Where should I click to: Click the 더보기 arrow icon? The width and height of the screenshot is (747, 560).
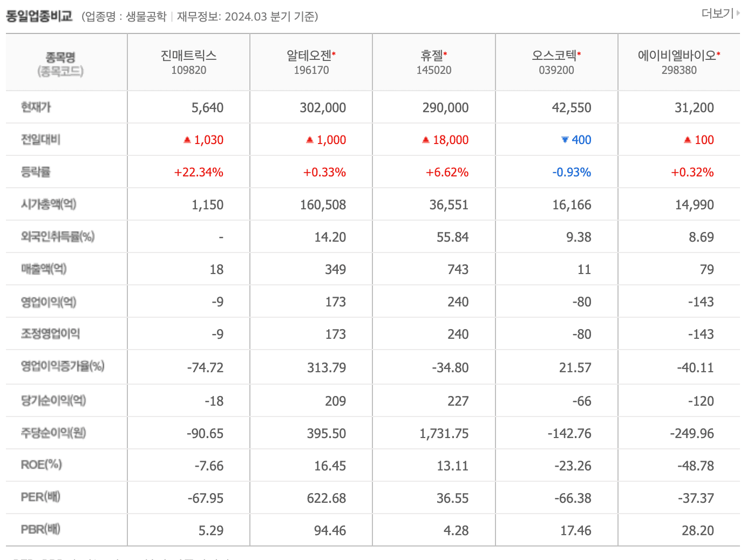click(737, 13)
